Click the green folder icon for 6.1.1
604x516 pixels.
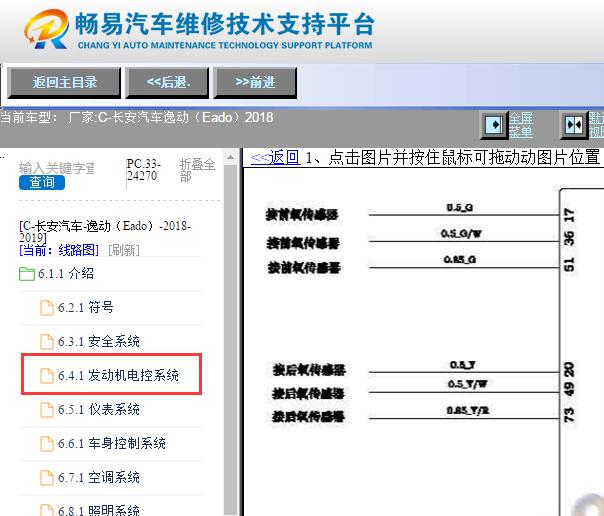27,274
